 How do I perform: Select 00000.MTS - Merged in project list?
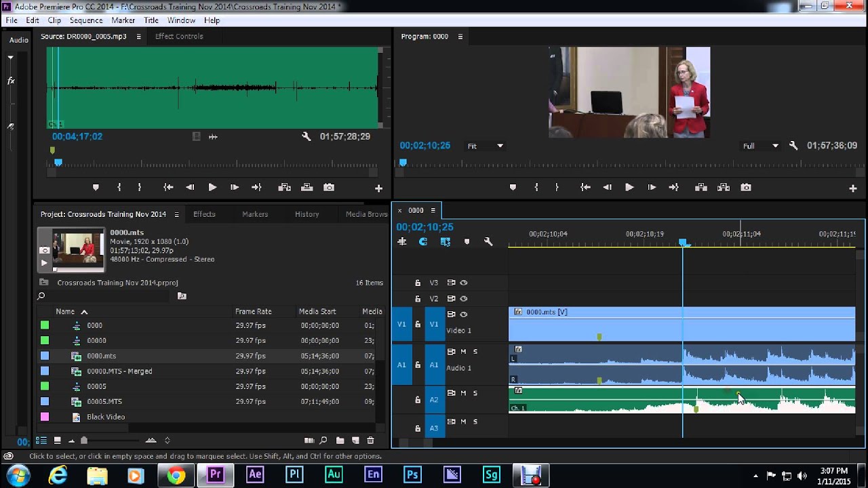119,371
